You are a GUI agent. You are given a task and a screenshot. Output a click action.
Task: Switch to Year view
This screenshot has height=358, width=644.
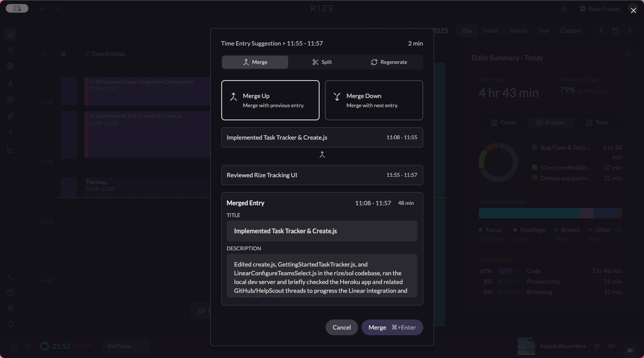[543, 31]
